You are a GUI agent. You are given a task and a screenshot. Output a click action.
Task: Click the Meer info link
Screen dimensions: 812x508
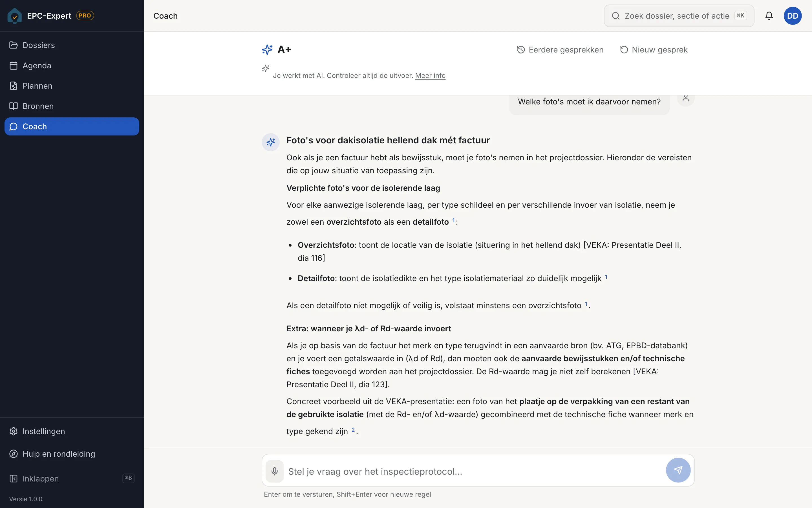pos(430,76)
